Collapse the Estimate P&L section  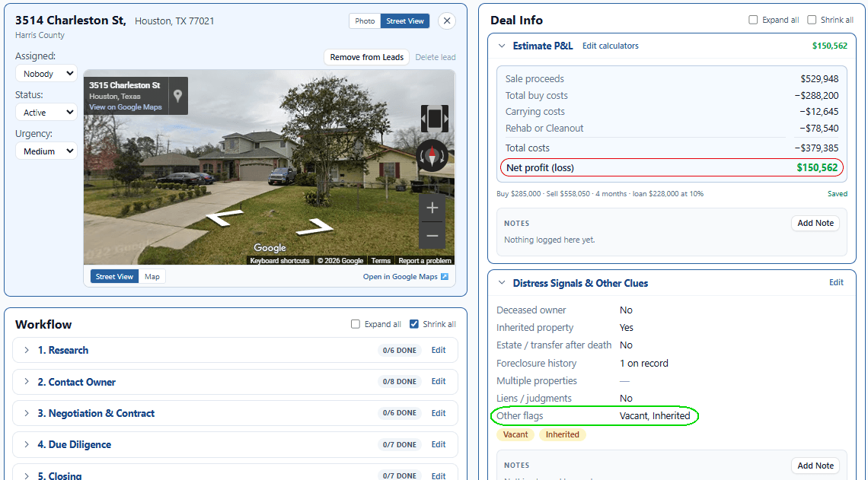coord(502,46)
